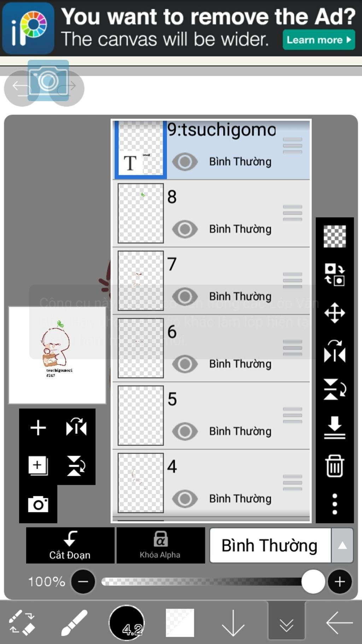This screenshot has width=362, height=644.
Task: Select layer 7 in the layer list
Action: tap(211, 281)
